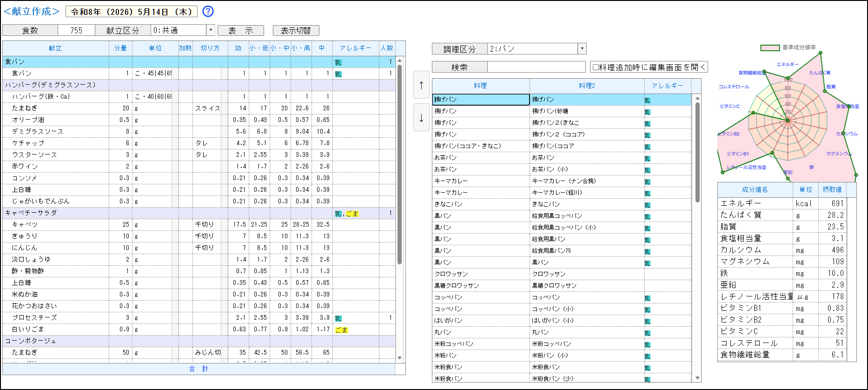
Task: Move selected item down with the down arrow
Action: 421,118
